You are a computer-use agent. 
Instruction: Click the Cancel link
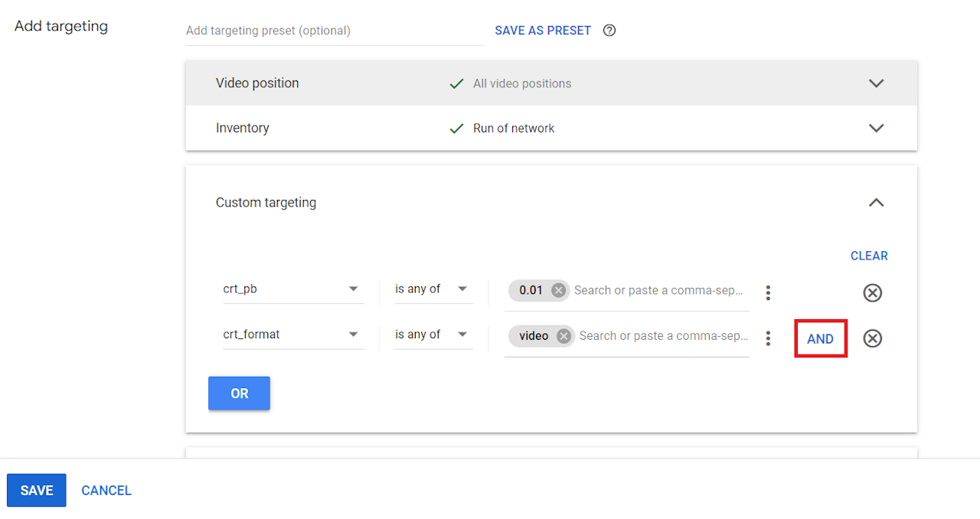pos(106,491)
